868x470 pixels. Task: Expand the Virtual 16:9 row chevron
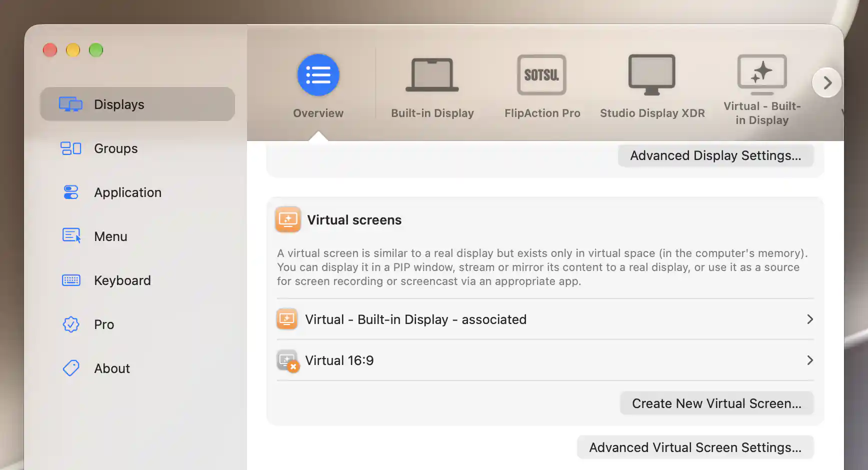pyautogui.click(x=810, y=360)
